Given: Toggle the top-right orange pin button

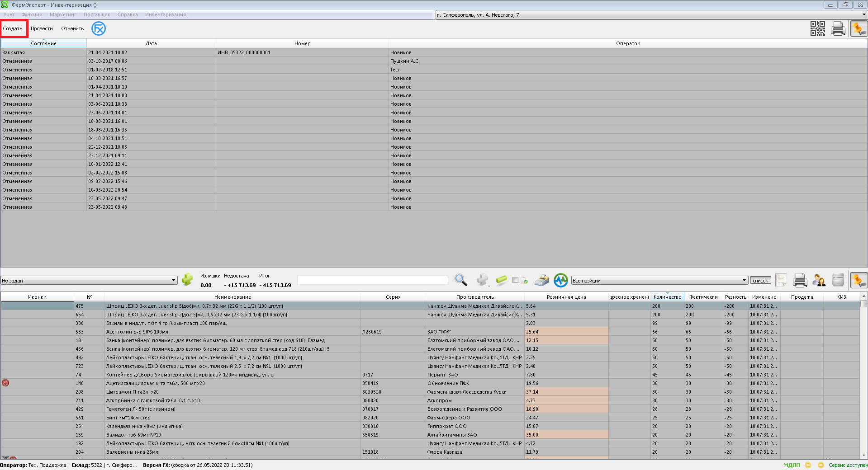Looking at the screenshot, I should [858, 28].
